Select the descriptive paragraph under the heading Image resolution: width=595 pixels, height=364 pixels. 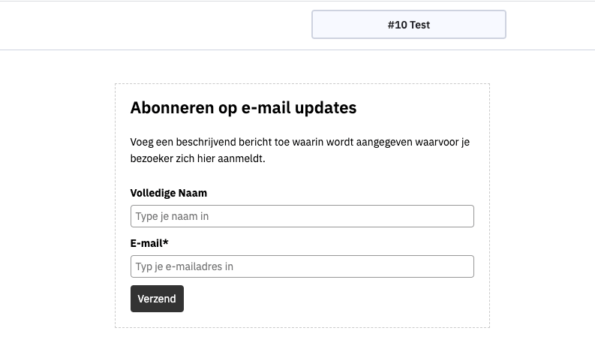coord(300,150)
